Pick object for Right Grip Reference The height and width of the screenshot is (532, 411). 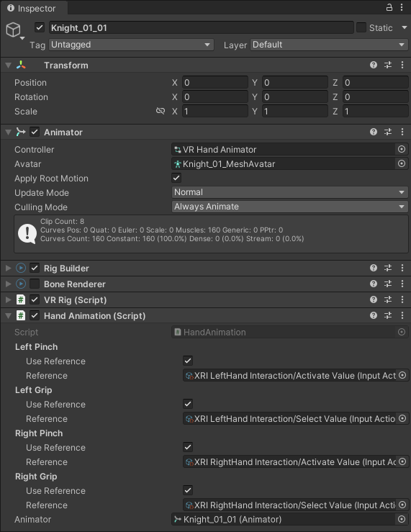click(402, 505)
